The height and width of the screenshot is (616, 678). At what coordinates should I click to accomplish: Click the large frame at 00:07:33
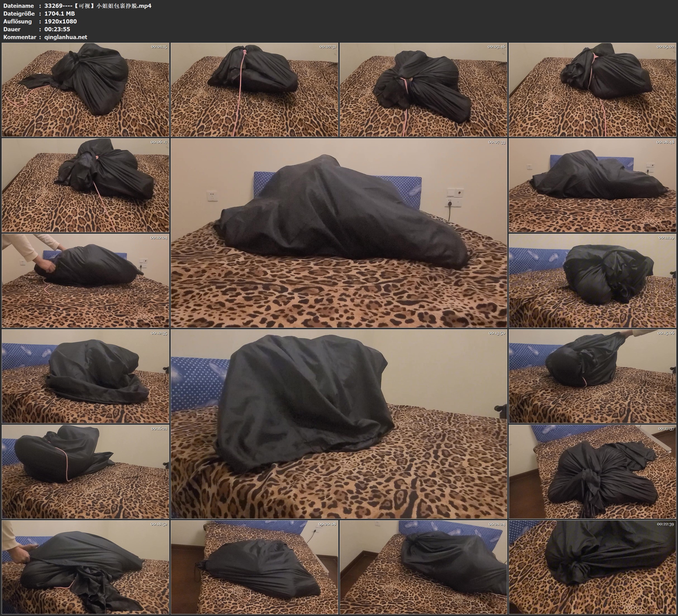(x=339, y=233)
